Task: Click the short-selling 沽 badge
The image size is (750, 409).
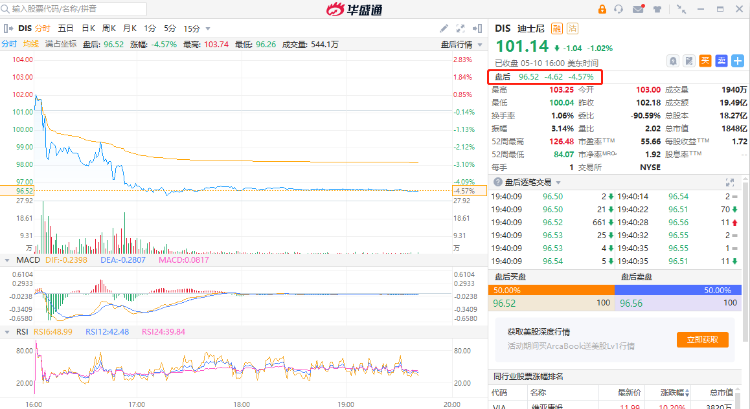Action: [x=573, y=29]
